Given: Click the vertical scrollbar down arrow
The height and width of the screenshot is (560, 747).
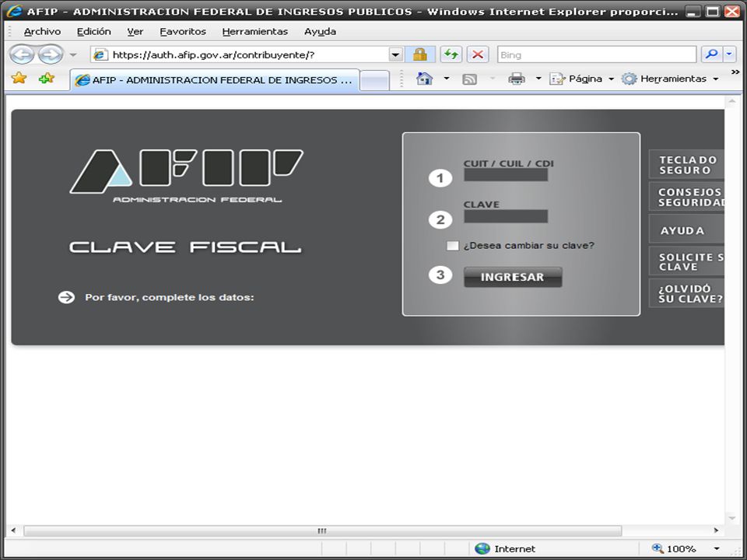Looking at the screenshot, I should (731, 518).
